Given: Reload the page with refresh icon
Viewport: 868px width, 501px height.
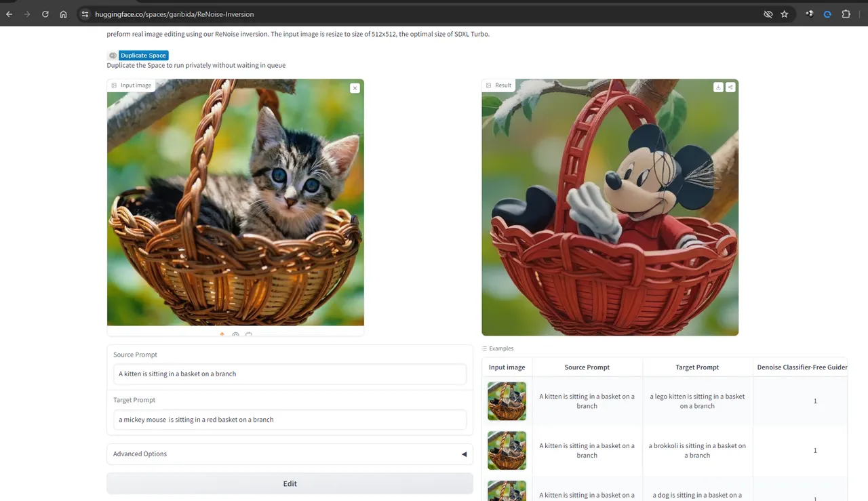Looking at the screenshot, I should 45,14.
